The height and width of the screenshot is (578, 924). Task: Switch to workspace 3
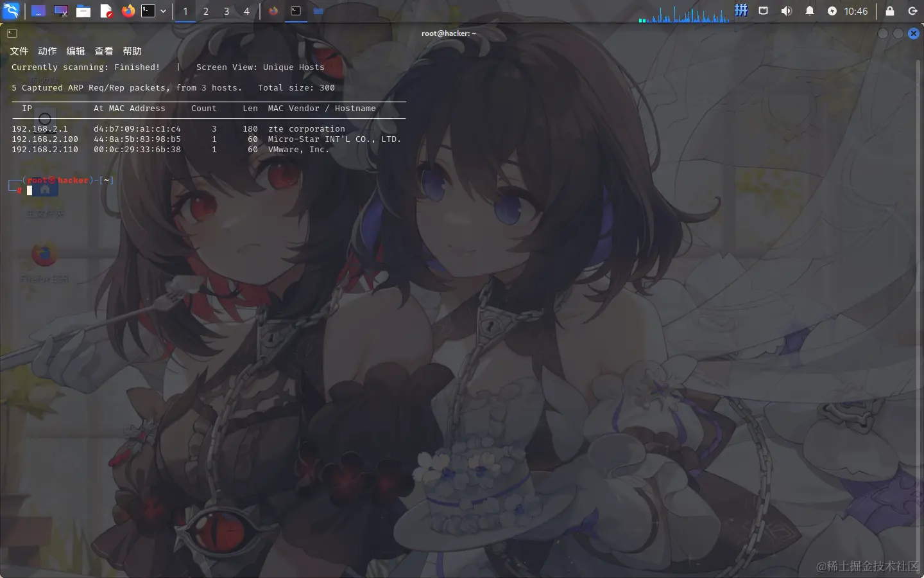coord(227,11)
